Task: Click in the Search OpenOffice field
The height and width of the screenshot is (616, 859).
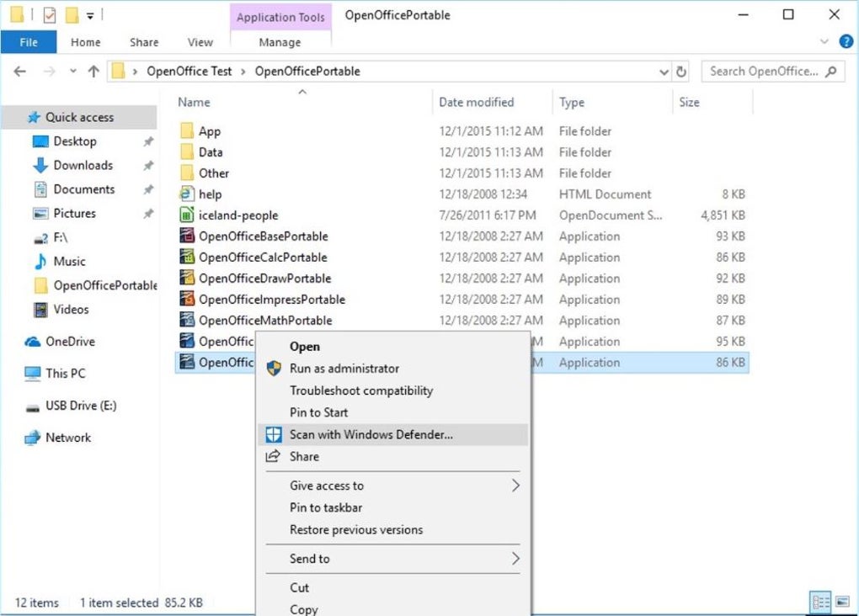Action: click(x=774, y=72)
